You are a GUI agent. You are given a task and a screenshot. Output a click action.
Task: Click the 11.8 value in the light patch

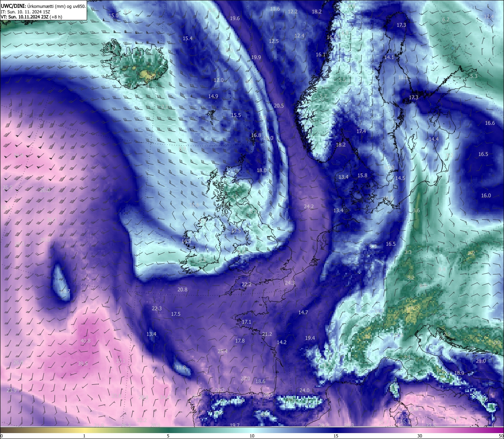181,367
